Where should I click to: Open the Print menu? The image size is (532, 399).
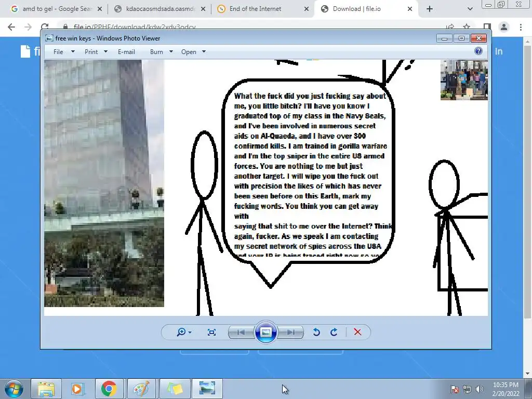click(91, 52)
